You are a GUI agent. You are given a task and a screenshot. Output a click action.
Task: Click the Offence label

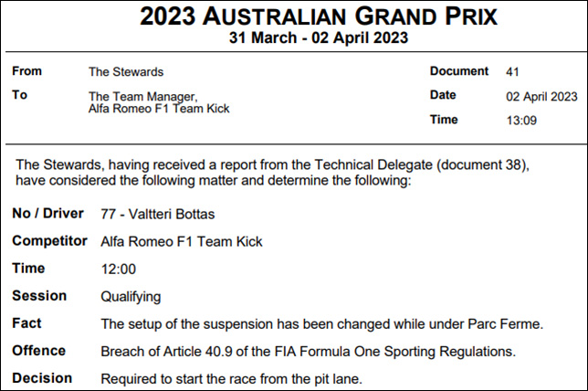[x=38, y=351]
